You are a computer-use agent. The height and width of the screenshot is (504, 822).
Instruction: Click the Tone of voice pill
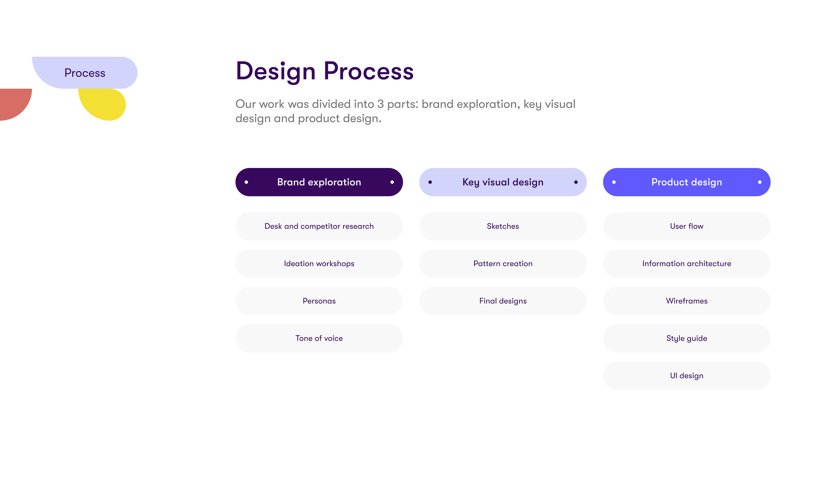pos(319,338)
